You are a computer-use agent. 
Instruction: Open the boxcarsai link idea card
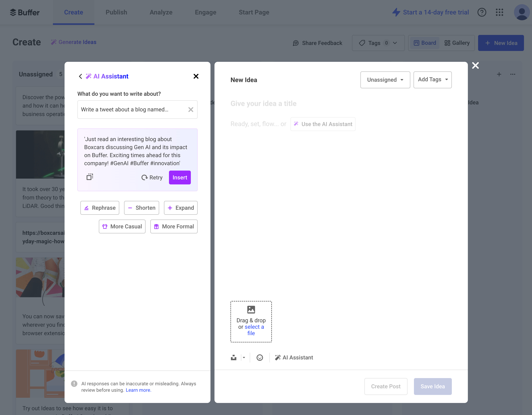(x=40, y=237)
